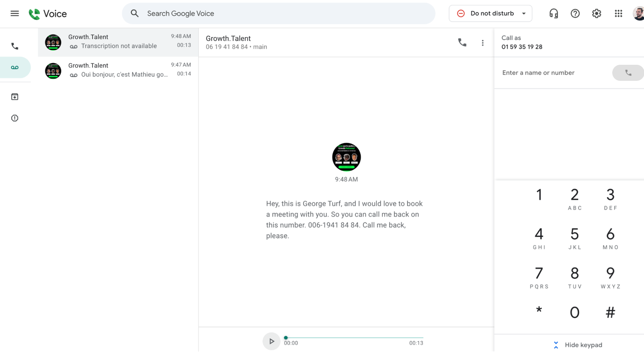Open the main hamburger menu
The height and width of the screenshot is (352, 644).
click(14, 13)
